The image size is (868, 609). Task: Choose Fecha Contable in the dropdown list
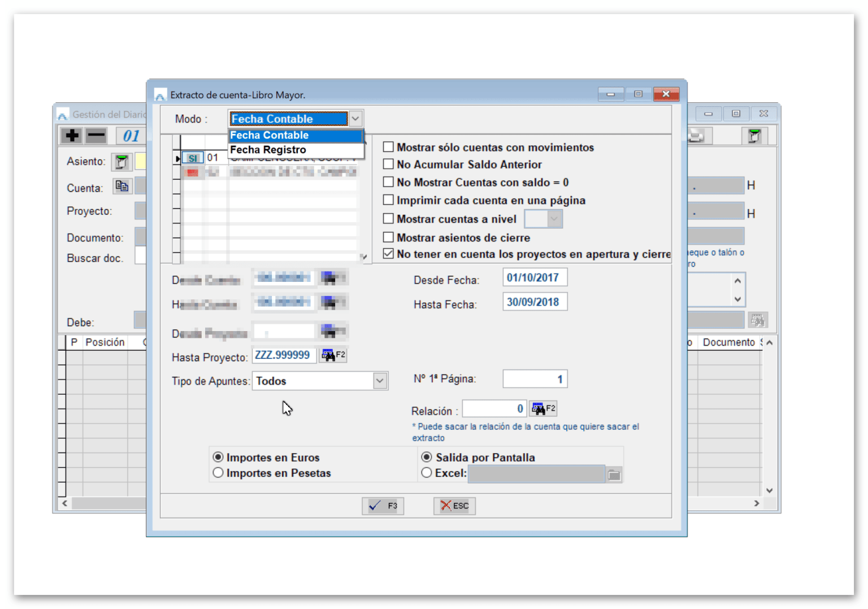(270, 136)
